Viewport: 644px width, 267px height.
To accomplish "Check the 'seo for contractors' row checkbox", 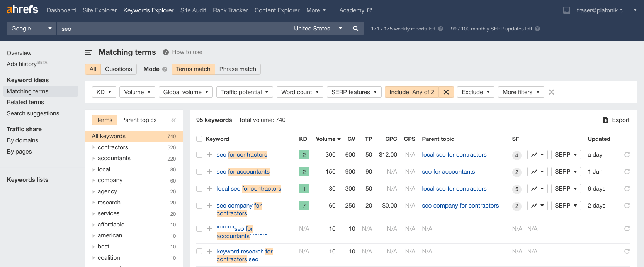I will (x=199, y=155).
